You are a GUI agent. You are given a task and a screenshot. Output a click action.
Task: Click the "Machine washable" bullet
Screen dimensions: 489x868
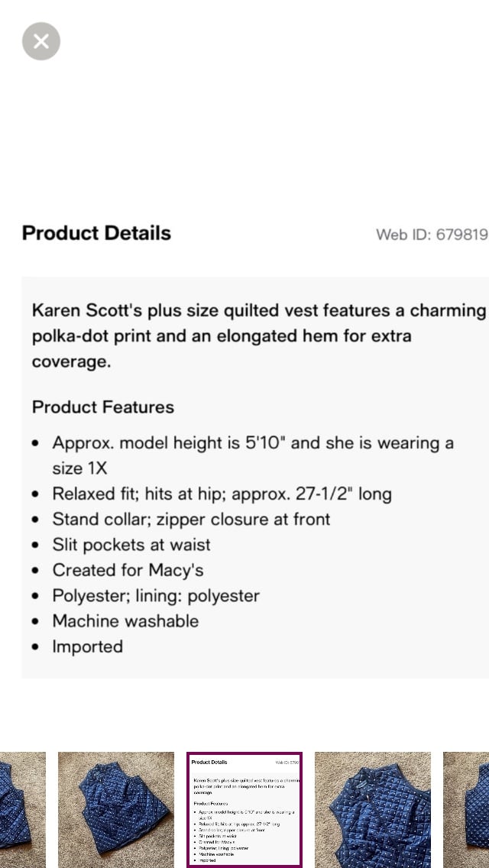click(x=126, y=621)
